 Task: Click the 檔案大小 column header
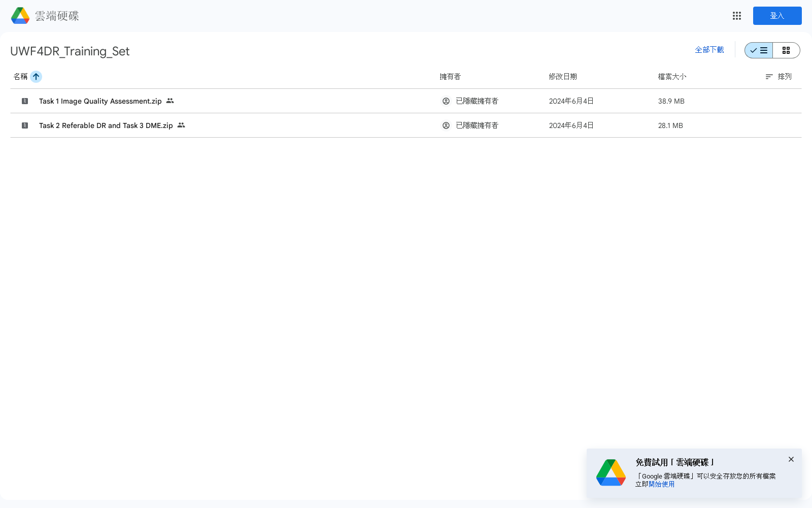tap(672, 77)
